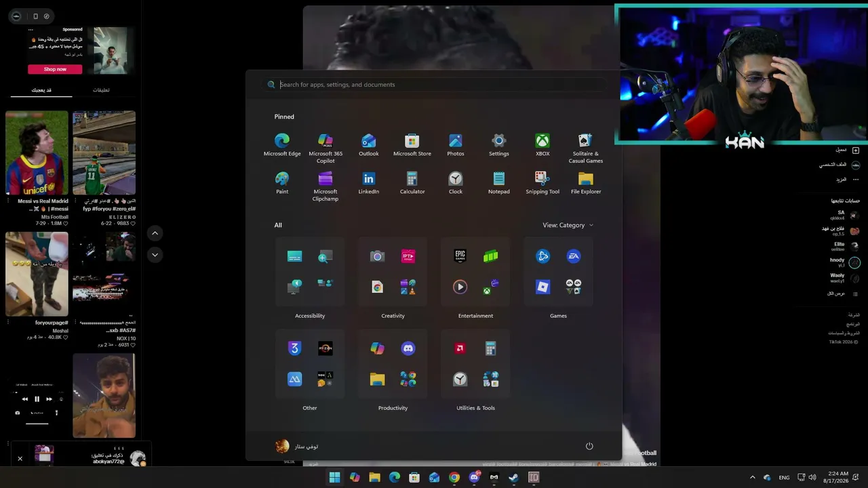Viewport: 868px width, 488px height.
Task: Skip to next track in mini player
Action: pos(49,399)
